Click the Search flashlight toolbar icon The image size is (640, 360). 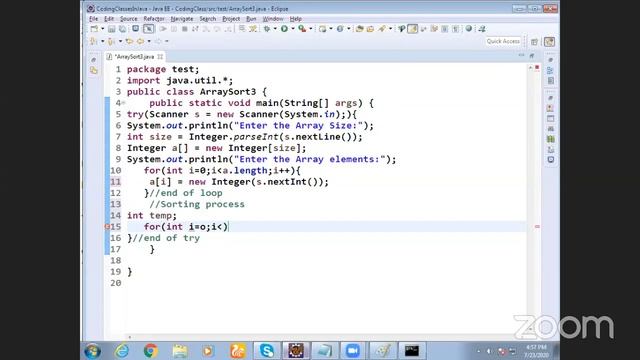point(382,29)
